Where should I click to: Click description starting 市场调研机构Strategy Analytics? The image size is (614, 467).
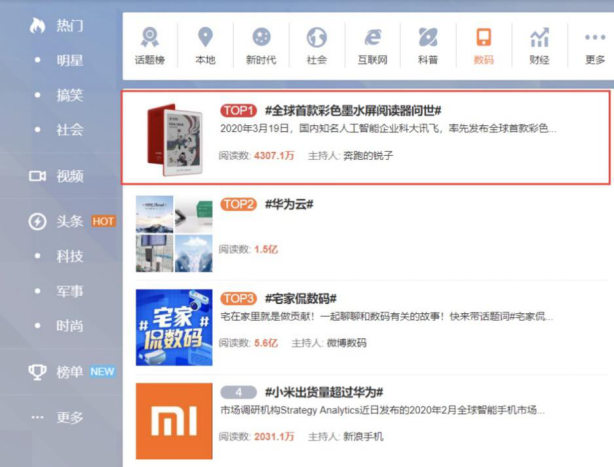pyautogui.click(x=382, y=410)
